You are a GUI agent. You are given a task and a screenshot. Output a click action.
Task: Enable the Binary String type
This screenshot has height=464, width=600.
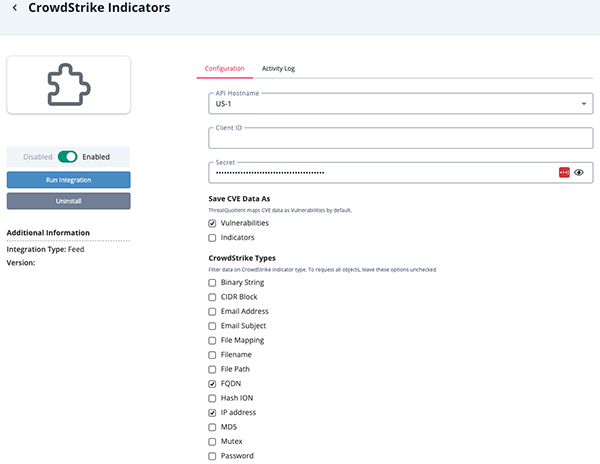tap(212, 283)
